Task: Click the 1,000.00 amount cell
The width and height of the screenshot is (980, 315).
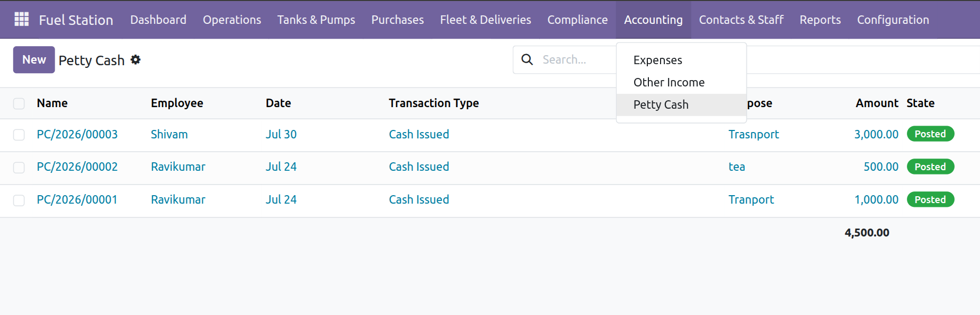Action: 876,199
